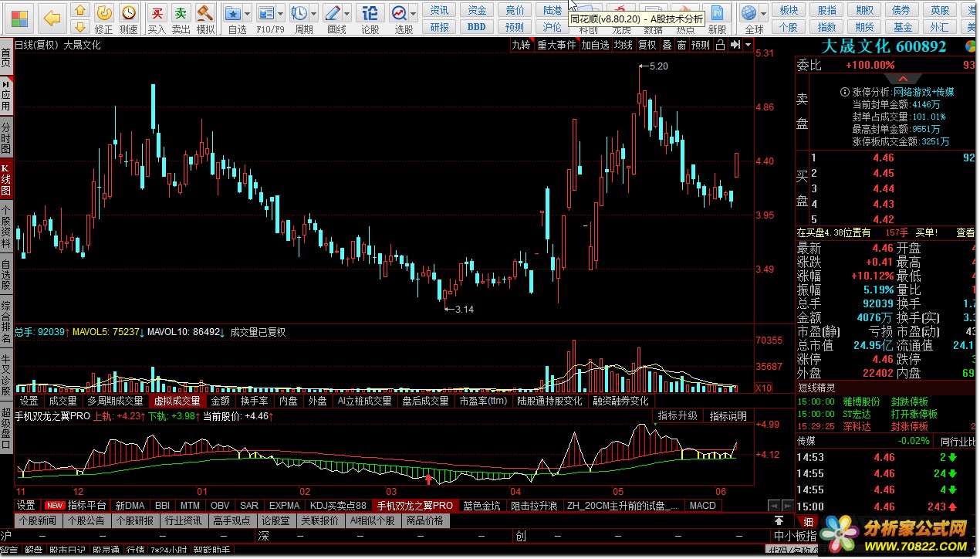
Task: Open 网络游戏+传媒 limit-up analysis link
Action: point(924,92)
